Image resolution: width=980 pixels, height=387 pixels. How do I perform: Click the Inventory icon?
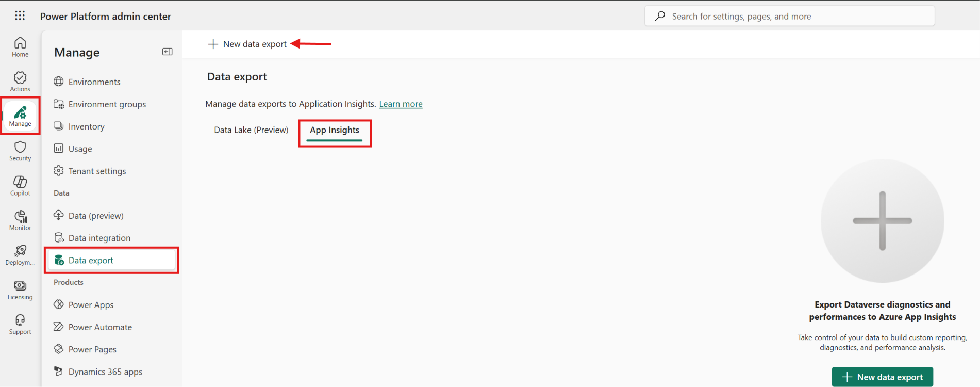59,126
